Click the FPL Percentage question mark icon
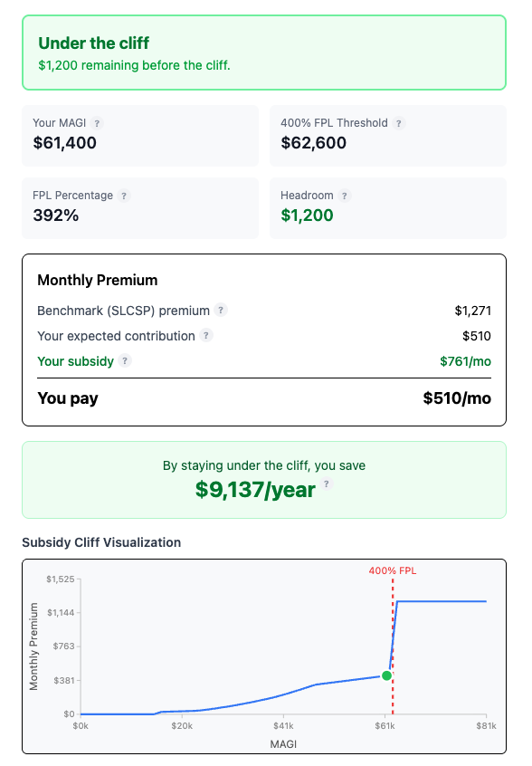The image size is (532, 766). click(123, 196)
